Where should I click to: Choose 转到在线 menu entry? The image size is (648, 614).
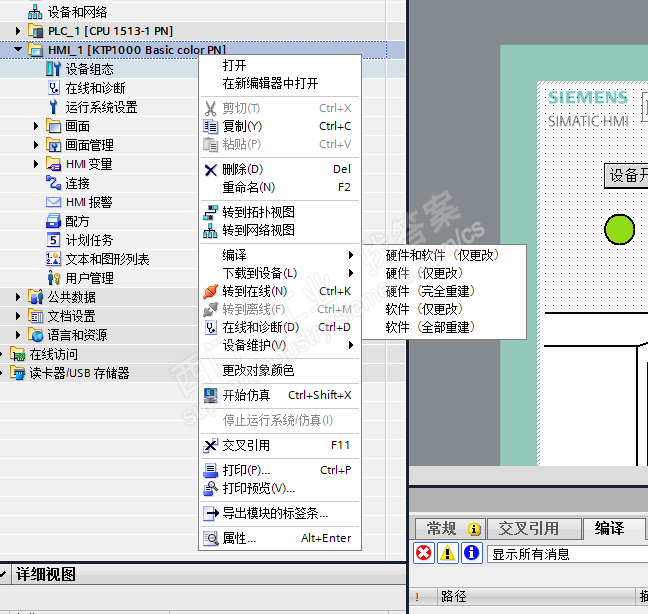[x=280, y=291]
